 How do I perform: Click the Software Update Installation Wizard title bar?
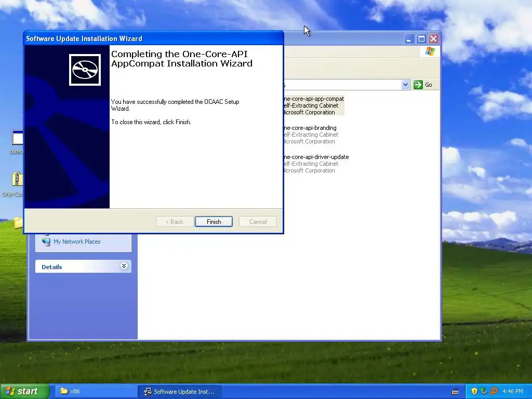[153, 38]
